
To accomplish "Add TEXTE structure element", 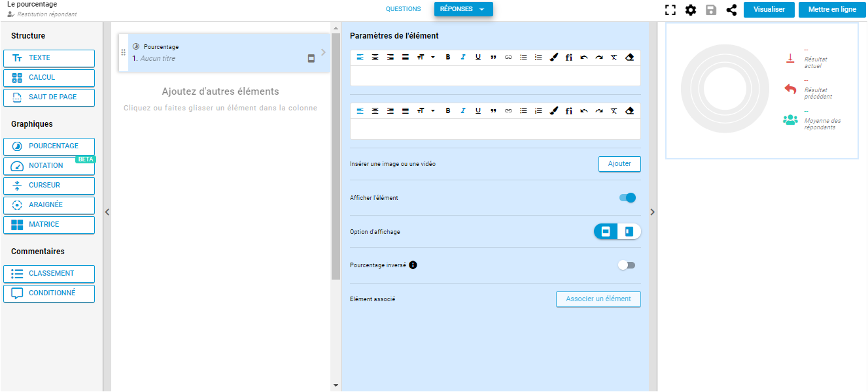I will click(x=49, y=58).
